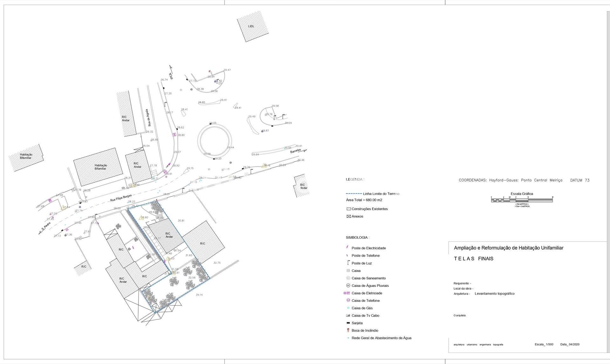The width and height of the screenshot is (610, 364).
Task: Click the Escala_1/500 text in title block
Action: click(544, 344)
